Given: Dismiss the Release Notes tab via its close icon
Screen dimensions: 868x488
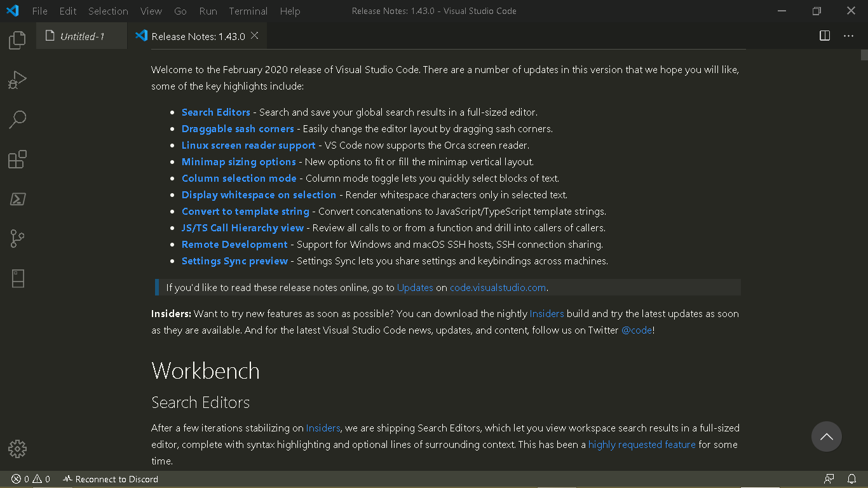Looking at the screenshot, I should (254, 36).
